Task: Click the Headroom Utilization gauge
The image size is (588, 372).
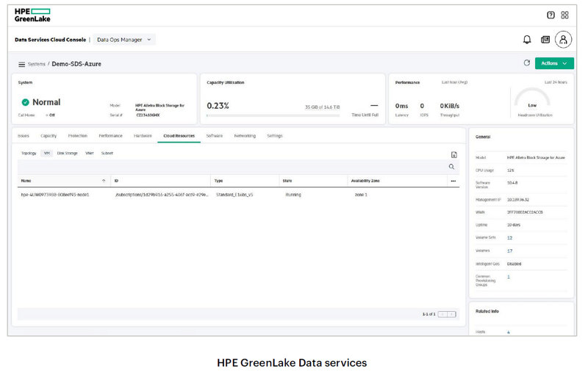Action: click(532, 99)
